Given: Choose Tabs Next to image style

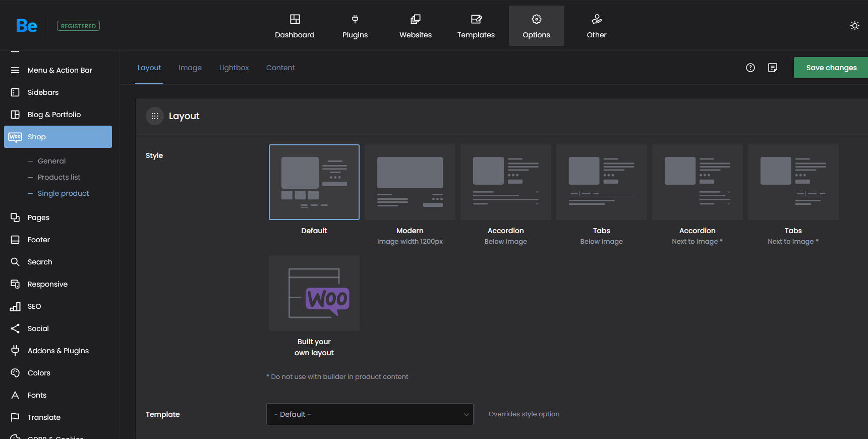Looking at the screenshot, I should 793,182.
